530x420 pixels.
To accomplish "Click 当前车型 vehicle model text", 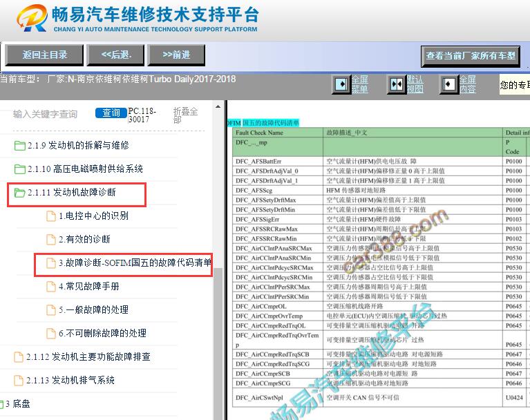I will (x=118, y=79).
